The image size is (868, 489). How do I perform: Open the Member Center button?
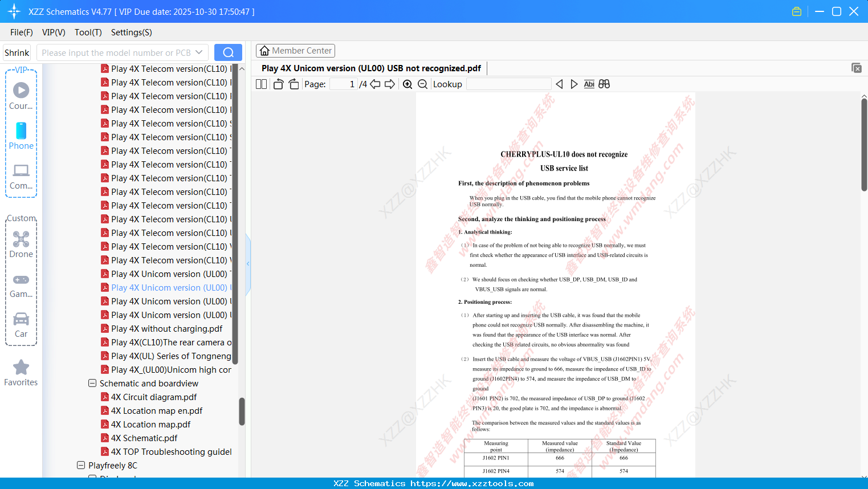pos(295,51)
